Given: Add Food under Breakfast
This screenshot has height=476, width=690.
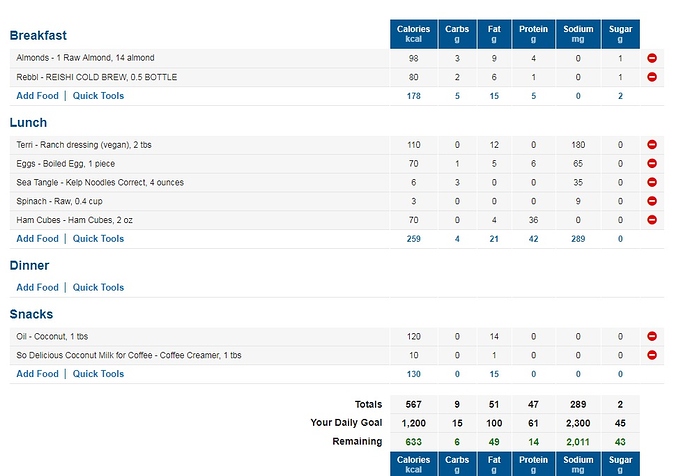Looking at the screenshot, I should click(37, 96).
